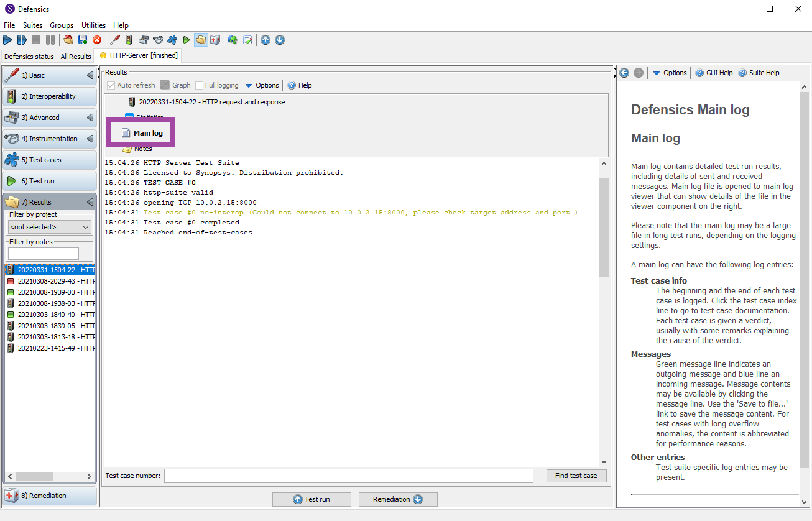Viewport: 812px width, 521px height.
Task: Open the Options dropdown in Results panel
Action: point(262,85)
